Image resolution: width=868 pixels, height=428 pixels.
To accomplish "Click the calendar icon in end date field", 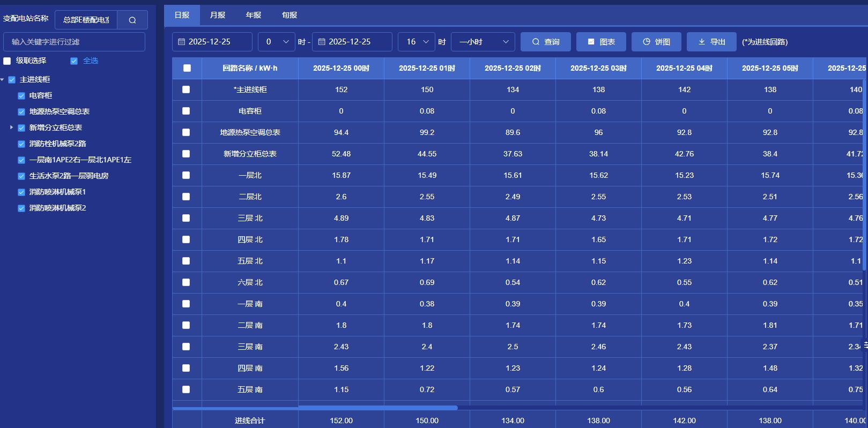I will [x=322, y=42].
